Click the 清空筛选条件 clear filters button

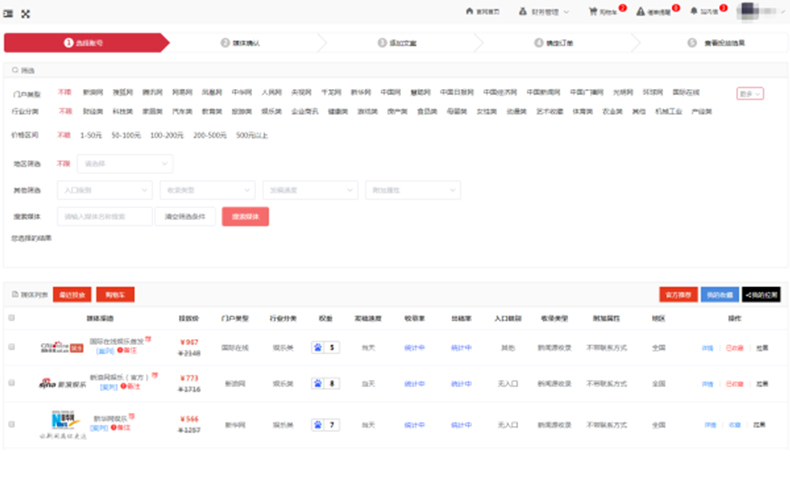tap(185, 216)
